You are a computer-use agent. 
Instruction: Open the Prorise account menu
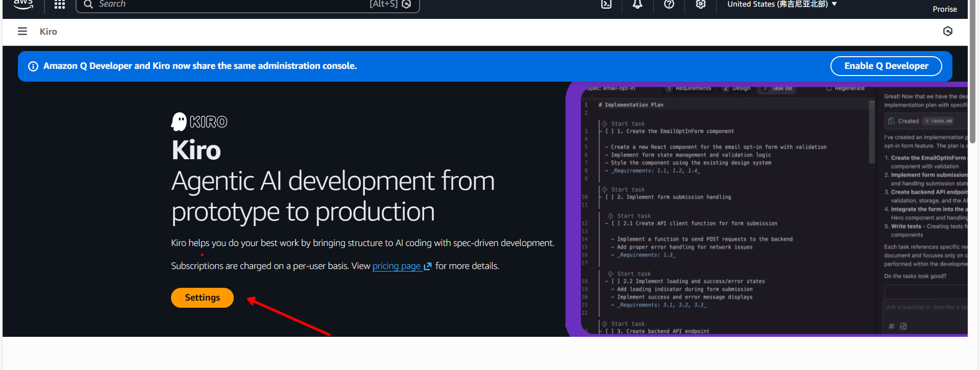944,9
